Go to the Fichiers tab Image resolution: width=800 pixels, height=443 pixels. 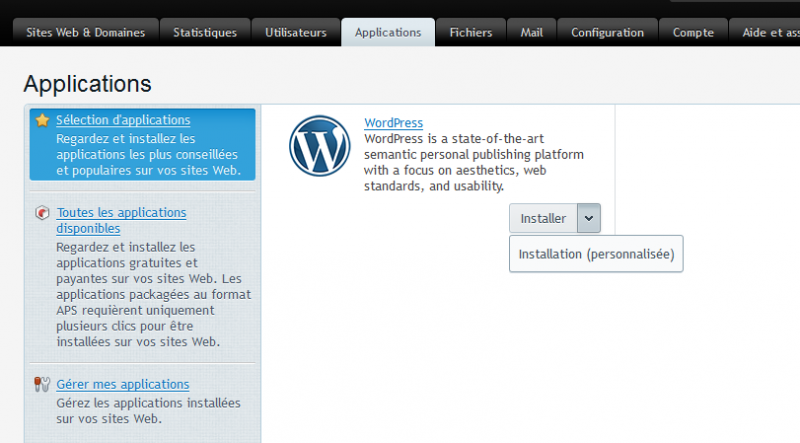[x=471, y=33]
